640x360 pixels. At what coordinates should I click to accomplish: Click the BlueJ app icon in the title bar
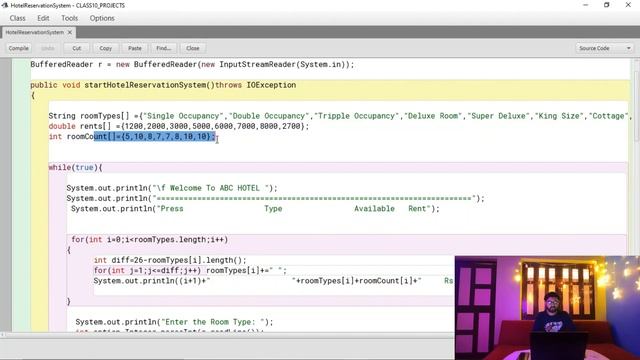point(5,5)
